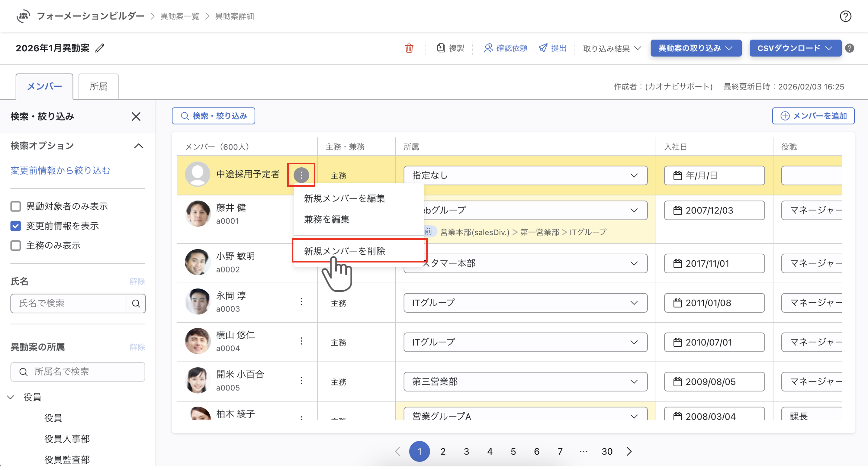Click pencil icon next to 2026年1月異動案
868x470 pixels.
[x=100, y=48]
